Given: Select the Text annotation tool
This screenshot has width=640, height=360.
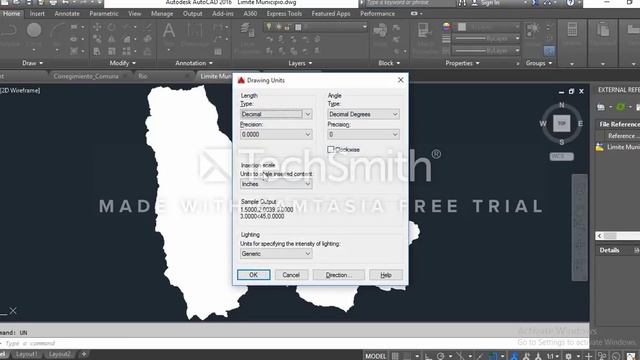Looking at the screenshot, I should point(169,31).
